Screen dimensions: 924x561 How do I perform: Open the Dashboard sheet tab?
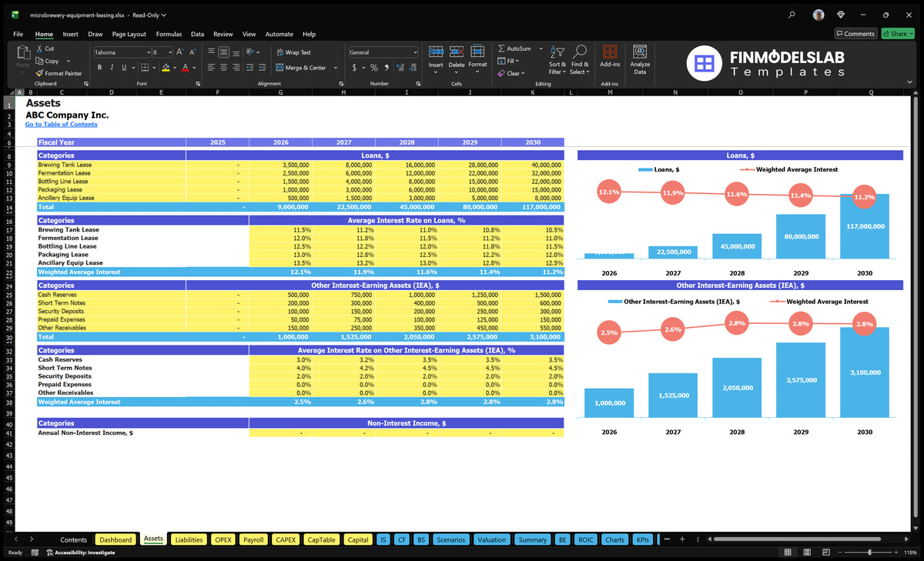115,539
